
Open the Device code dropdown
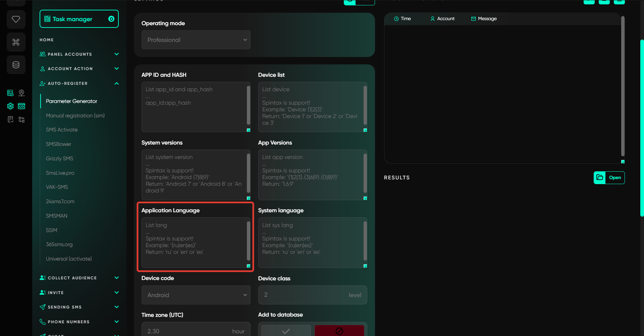196,295
